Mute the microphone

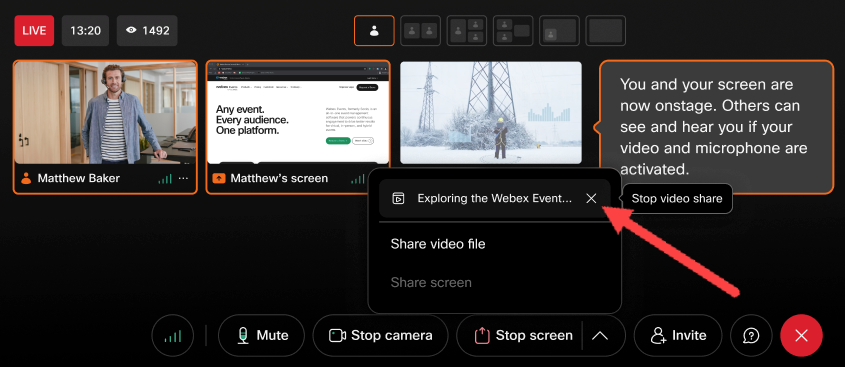click(262, 336)
